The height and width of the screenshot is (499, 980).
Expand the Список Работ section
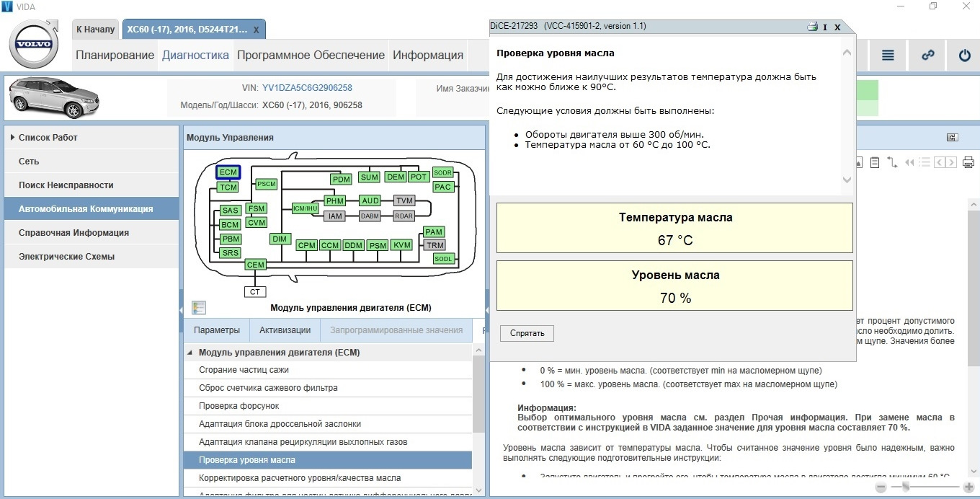[x=12, y=137]
